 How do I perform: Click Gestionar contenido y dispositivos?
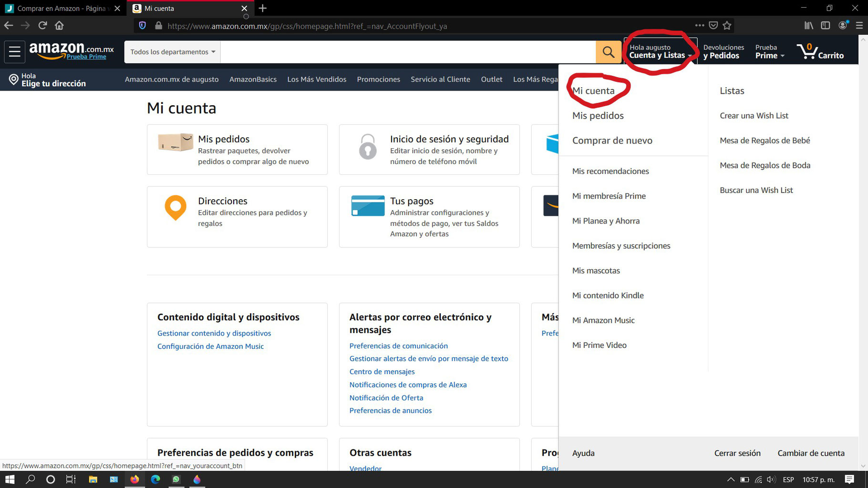coord(214,333)
